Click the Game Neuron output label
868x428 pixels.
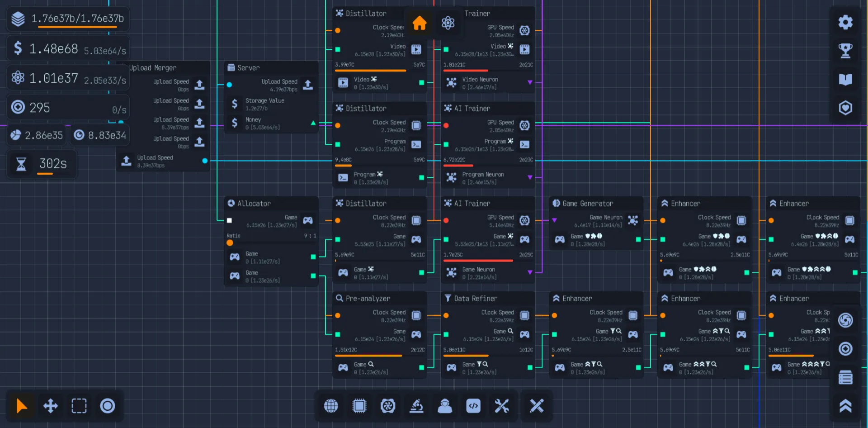478,270
